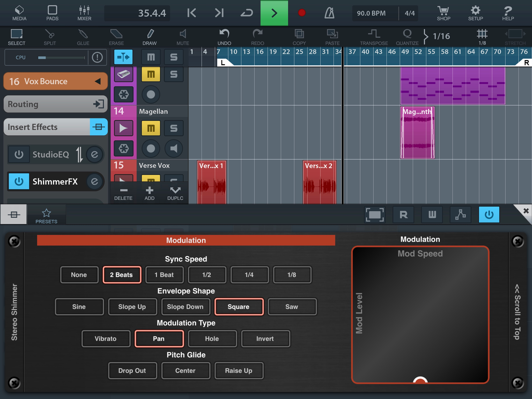The height and width of the screenshot is (399, 532).
Task: Activate the Glue tool
Action: pos(83,37)
